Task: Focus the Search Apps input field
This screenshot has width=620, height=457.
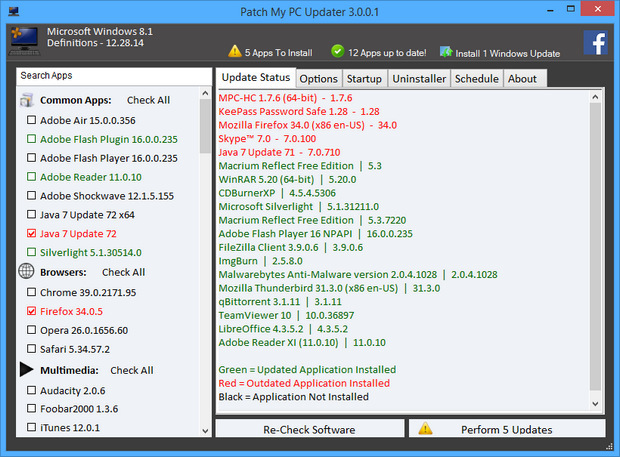Action: click(x=114, y=76)
